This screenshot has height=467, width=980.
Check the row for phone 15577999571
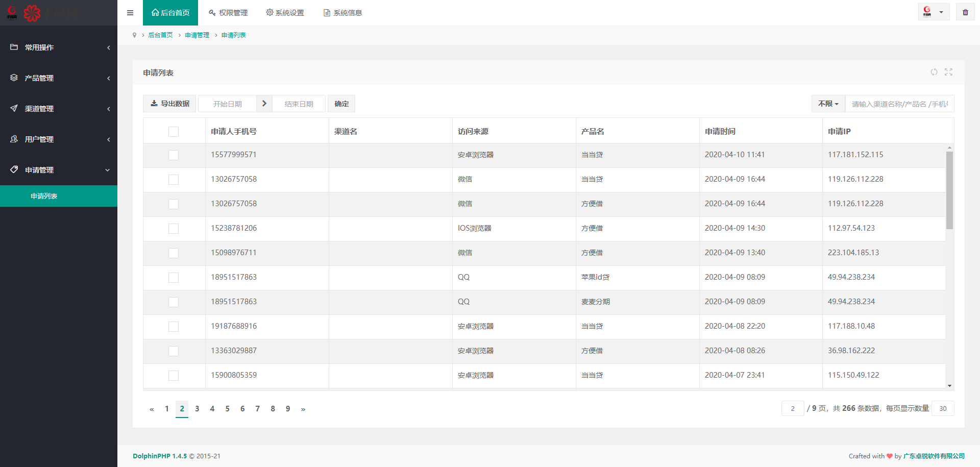174,155
